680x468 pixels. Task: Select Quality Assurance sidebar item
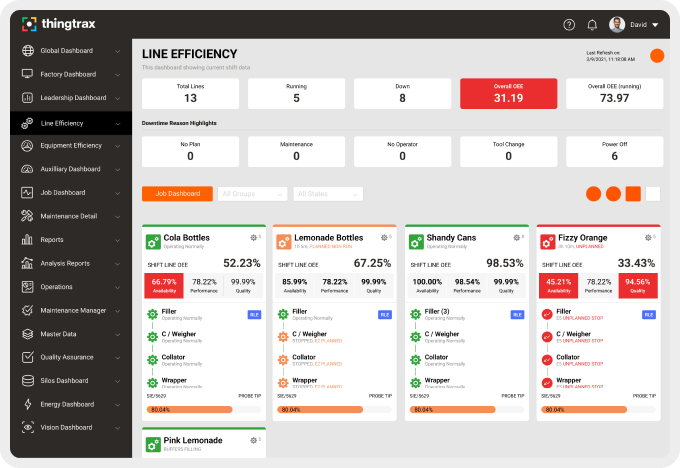point(68,357)
